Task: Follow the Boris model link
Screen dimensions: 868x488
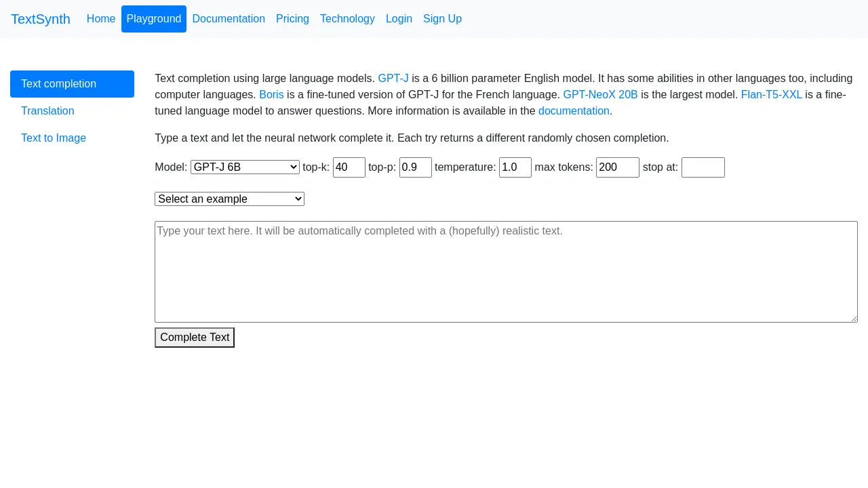Action: click(271, 95)
